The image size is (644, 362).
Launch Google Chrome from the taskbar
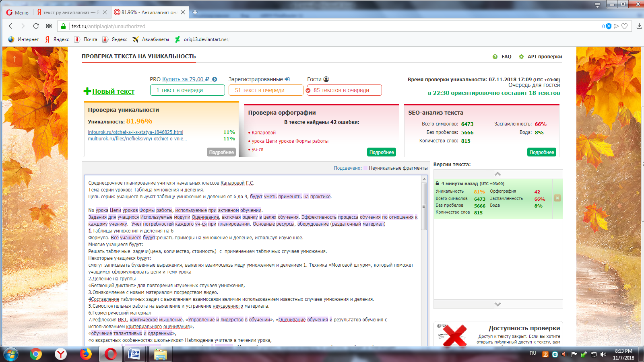coord(36,354)
